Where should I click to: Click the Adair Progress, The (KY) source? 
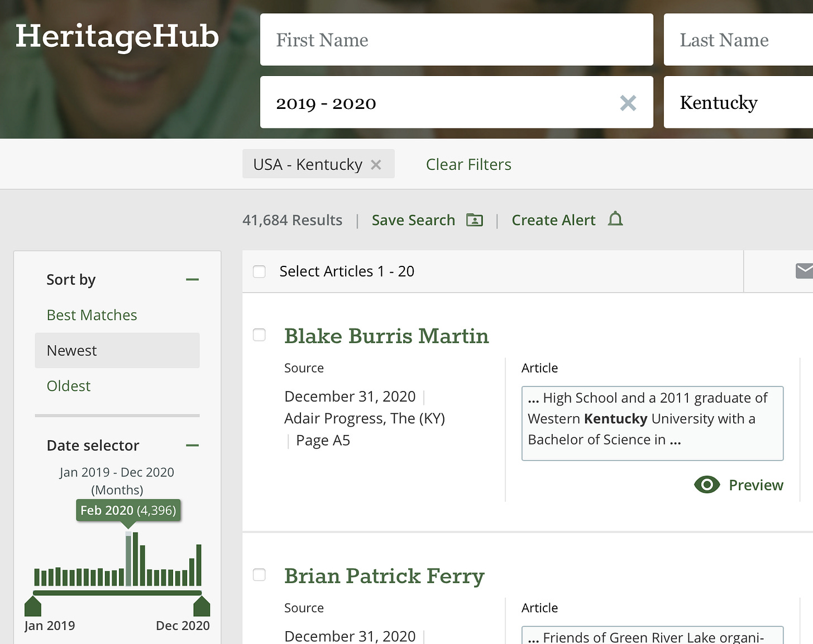(x=365, y=418)
